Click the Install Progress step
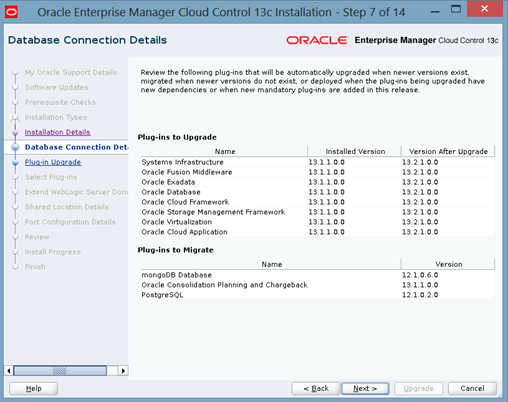The width and height of the screenshot is (508, 402). (53, 252)
